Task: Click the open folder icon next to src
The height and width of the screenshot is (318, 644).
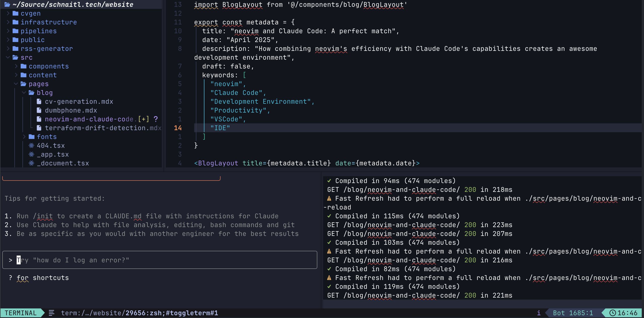Action: (15, 57)
